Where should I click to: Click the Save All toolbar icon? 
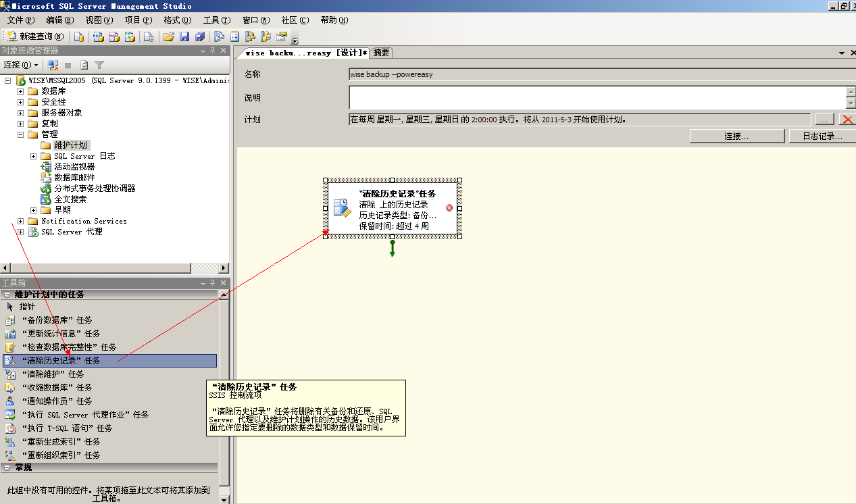click(x=200, y=36)
